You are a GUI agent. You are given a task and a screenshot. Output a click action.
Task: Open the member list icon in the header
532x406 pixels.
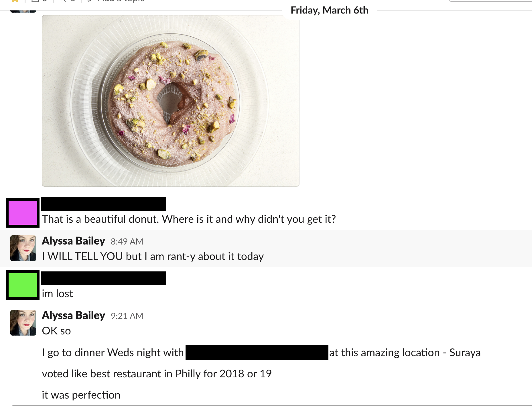(x=35, y=1)
